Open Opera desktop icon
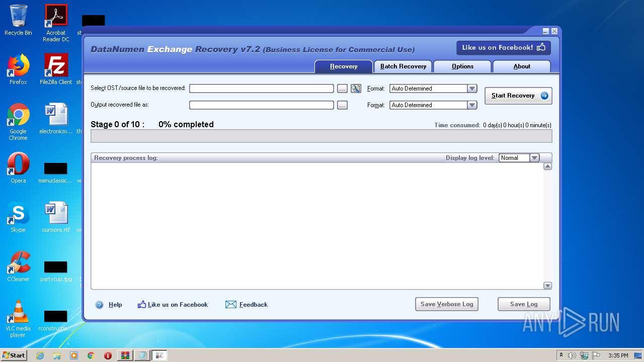 (18, 168)
